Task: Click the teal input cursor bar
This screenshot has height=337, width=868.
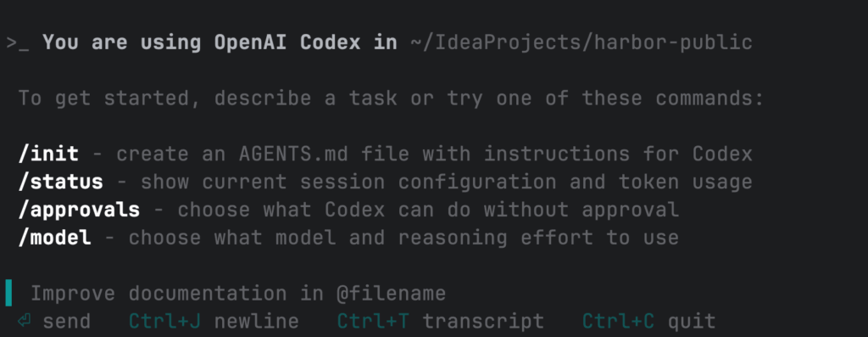Action: 8,293
